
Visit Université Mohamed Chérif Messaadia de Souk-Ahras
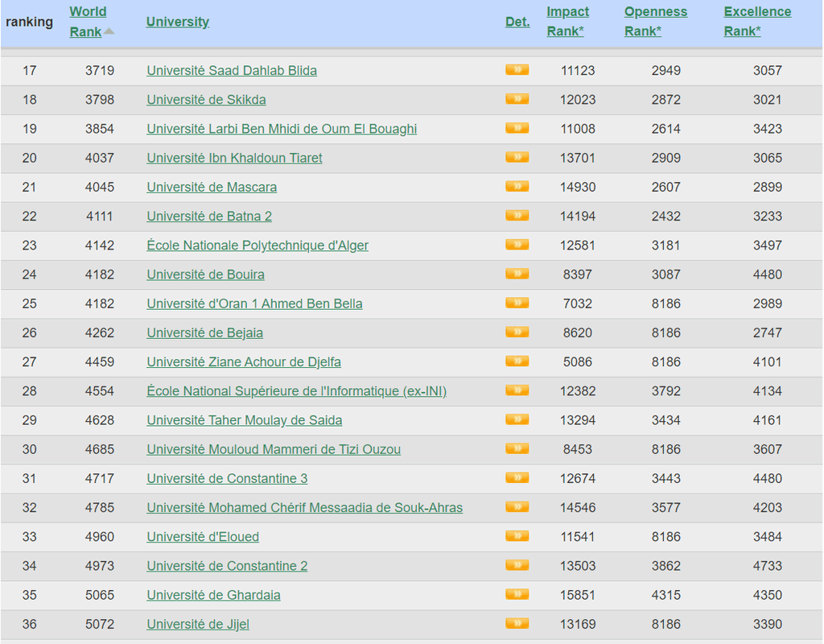click(x=305, y=508)
